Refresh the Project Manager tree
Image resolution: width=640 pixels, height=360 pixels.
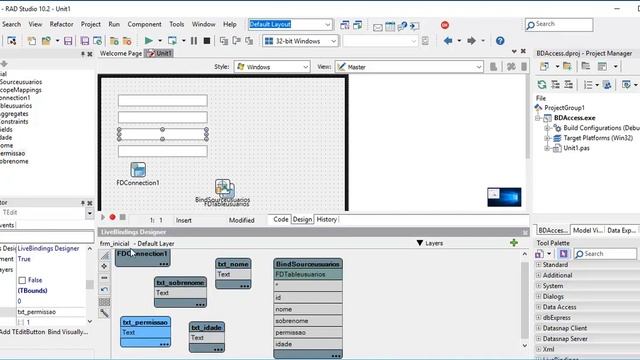point(542,84)
